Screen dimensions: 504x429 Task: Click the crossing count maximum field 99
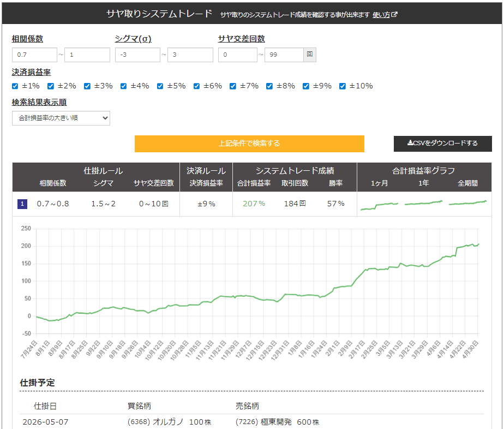click(x=284, y=55)
